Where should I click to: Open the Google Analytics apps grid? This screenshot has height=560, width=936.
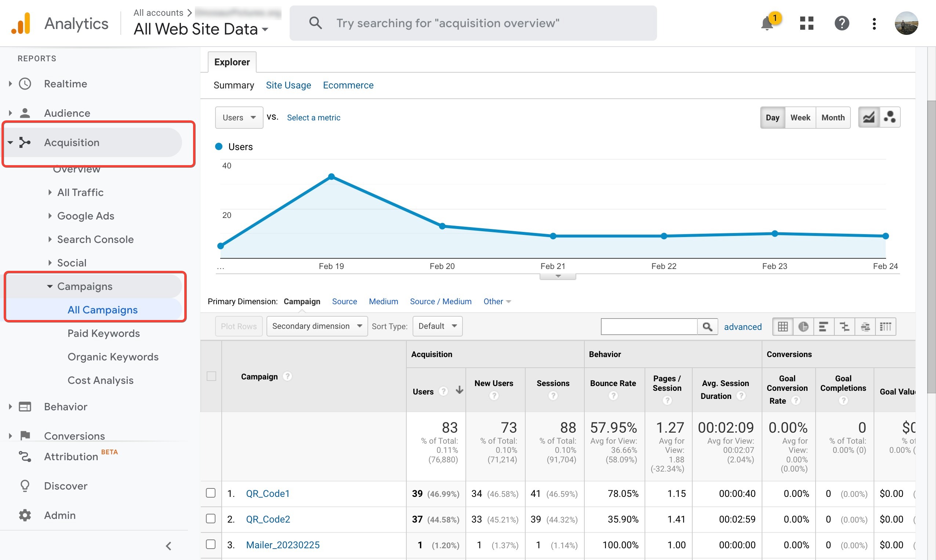(x=806, y=23)
